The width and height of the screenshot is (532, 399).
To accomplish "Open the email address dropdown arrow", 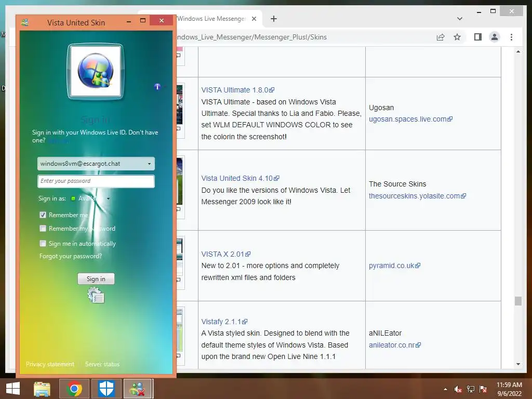I will click(x=149, y=164).
